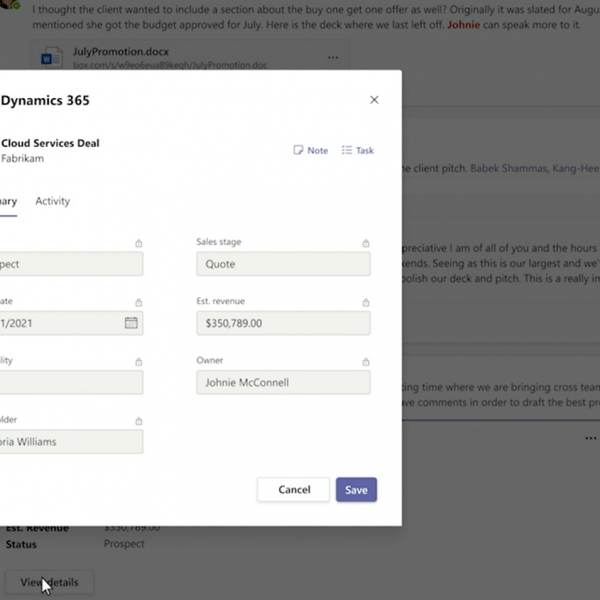This screenshot has width=600, height=600.
Task: Click the Johnie mention in chat
Action: point(463,25)
